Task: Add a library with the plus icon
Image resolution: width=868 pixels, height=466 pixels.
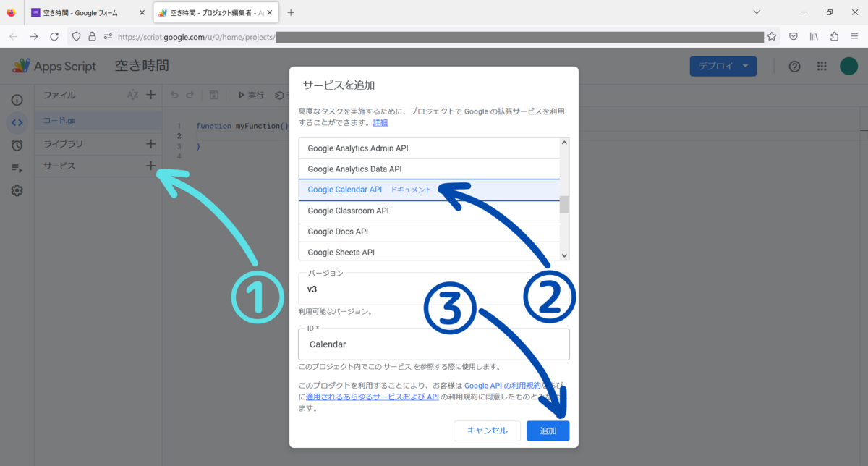Action: pos(150,144)
